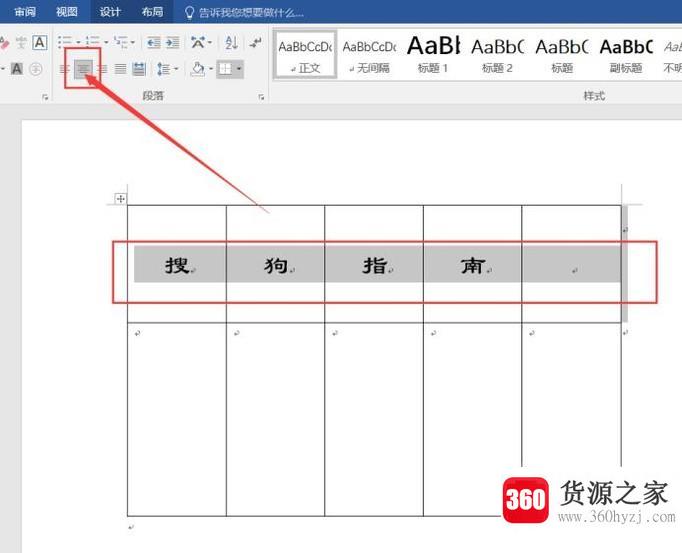The height and width of the screenshot is (553, 682).
Task: Align the paragraph to the right
Action: tap(102, 69)
